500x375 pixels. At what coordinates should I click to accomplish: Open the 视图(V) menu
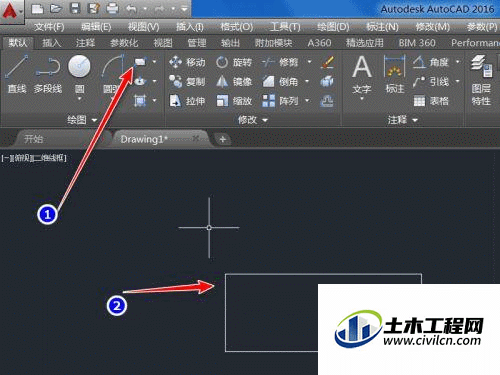pos(143,27)
